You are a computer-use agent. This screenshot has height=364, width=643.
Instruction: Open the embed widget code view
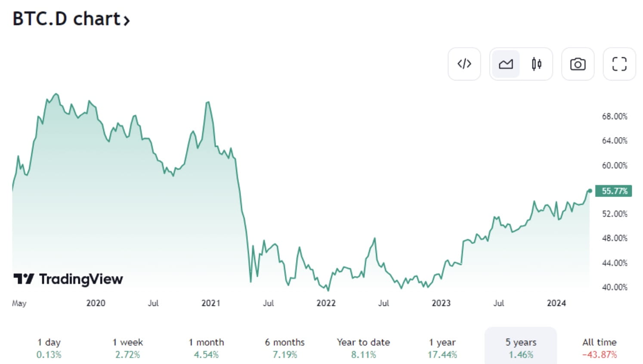[x=464, y=64]
